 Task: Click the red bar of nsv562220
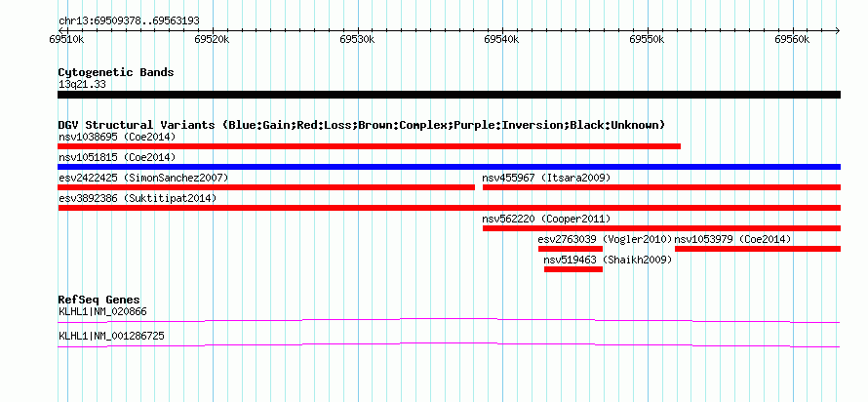[x=661, y=228]
